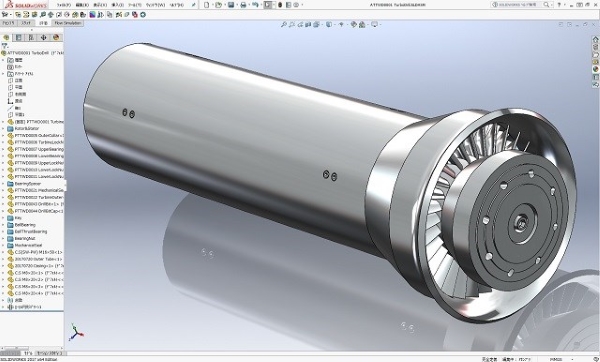Click Zoom to Fit magnifier in view toolbar
This screenshot has width=600, height=362.
coord(284,24)
